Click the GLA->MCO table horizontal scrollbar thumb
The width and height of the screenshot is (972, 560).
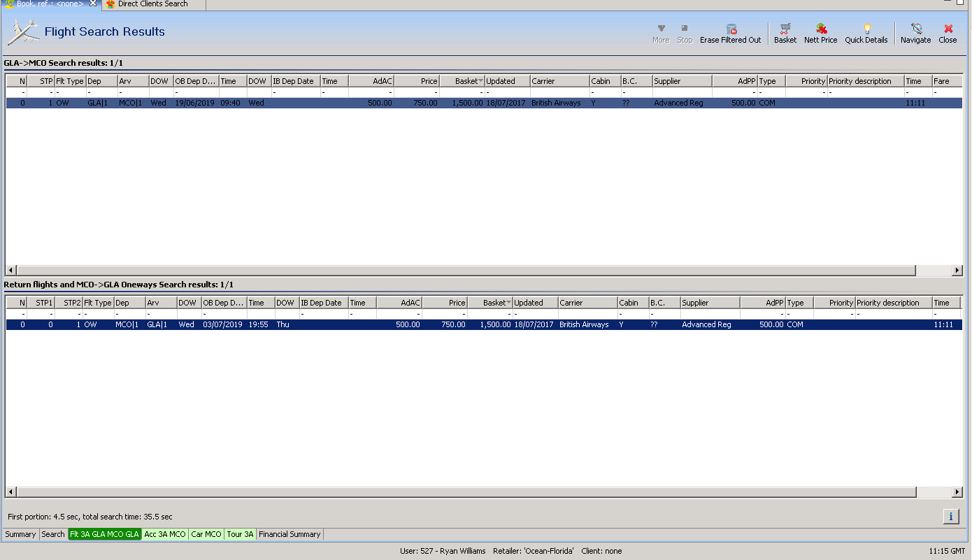466,271
